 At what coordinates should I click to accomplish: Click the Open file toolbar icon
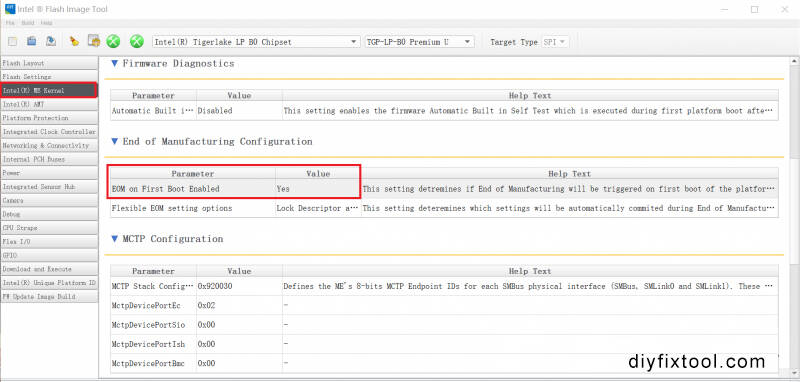[x=32, y=41]
